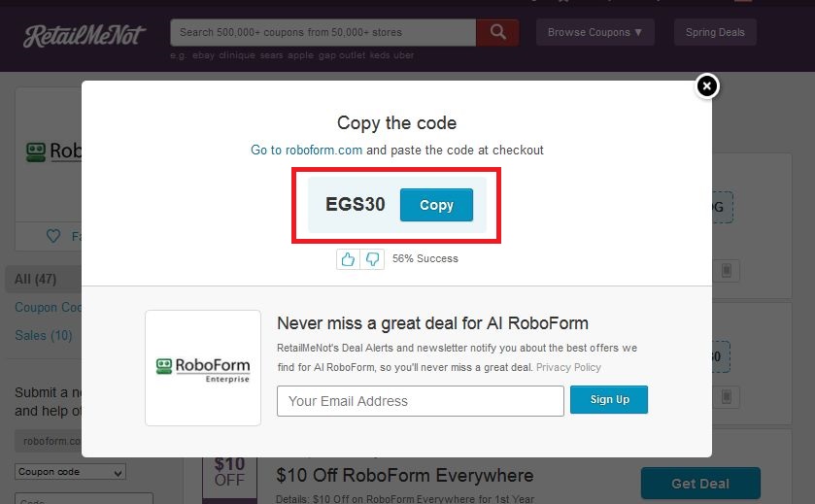This screenshot has height=504, width=815.
Task: Click the Sign Up button
Action: (x=609, y=399)
